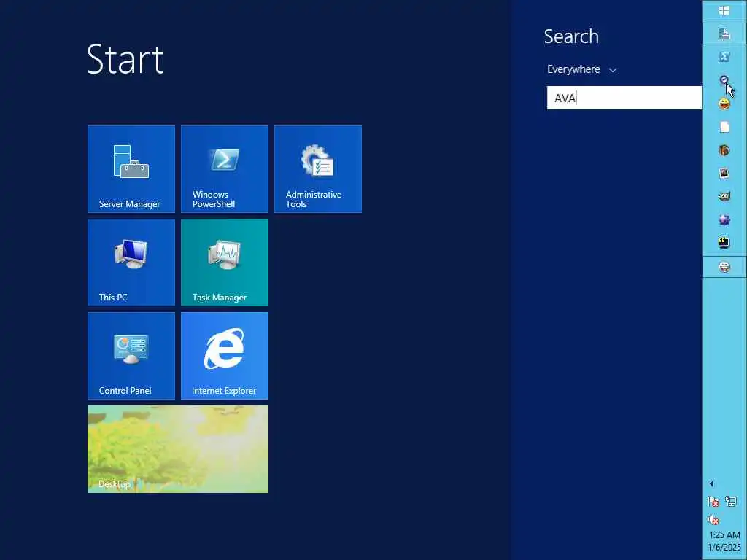Expand the Everywhere search scope dropdown

581,69
